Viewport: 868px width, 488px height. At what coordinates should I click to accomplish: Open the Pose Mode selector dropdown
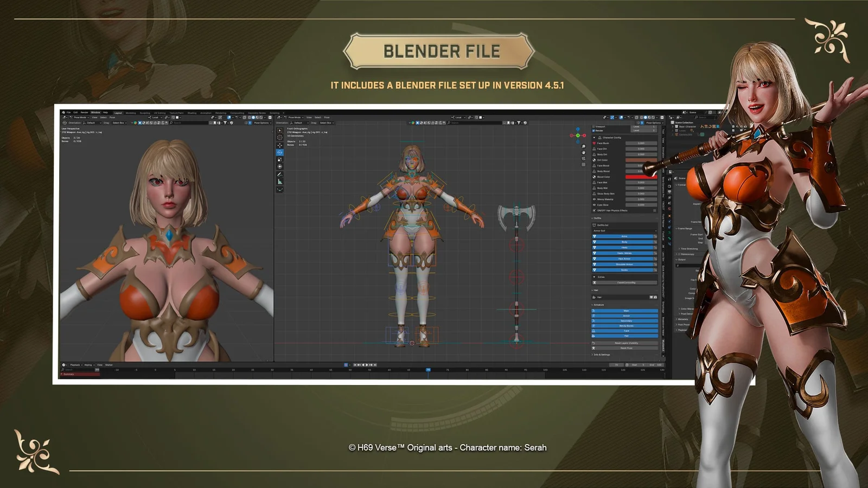[79, 117]
